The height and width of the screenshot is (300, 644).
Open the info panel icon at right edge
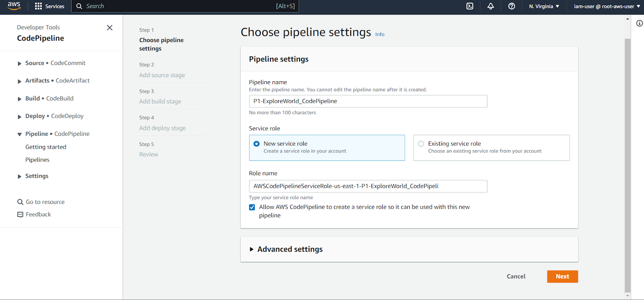[x=640, y=23]
